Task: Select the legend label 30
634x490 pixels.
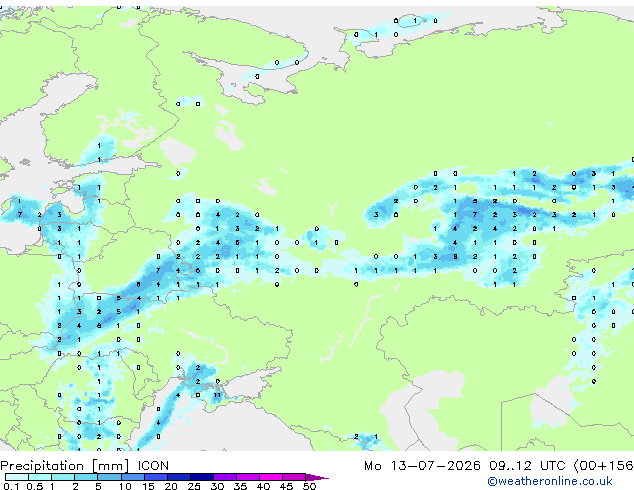Action: tap(217, 486)
